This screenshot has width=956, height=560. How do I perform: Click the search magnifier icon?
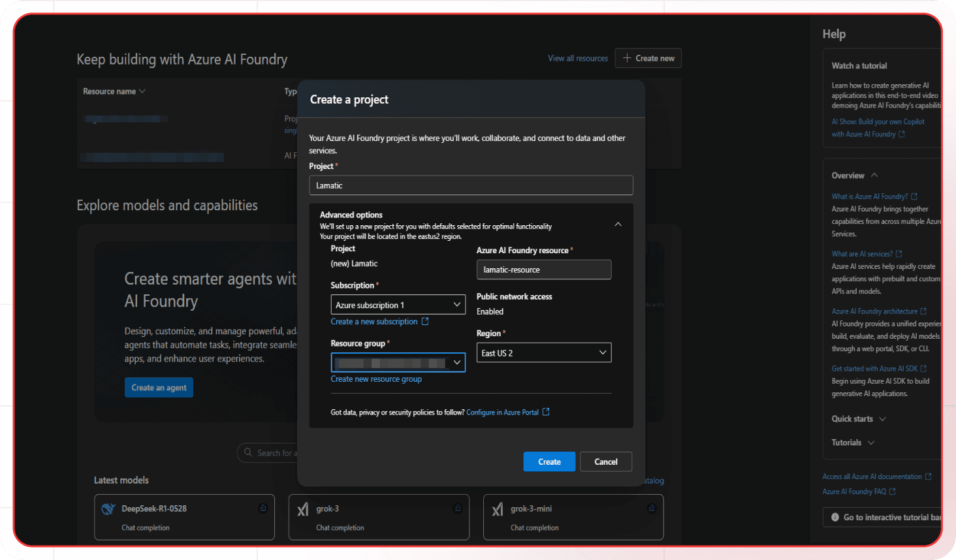coord(248,452)
